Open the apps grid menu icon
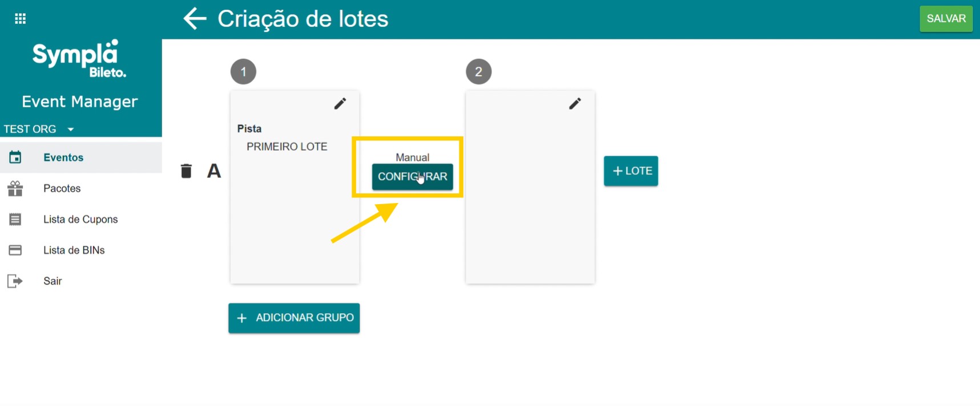 20,19
